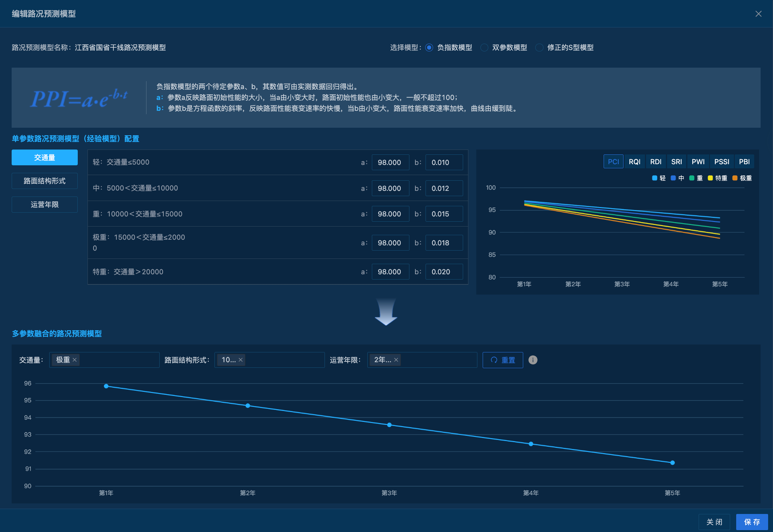The height and width of the screenshot is (532, 773).
Task: Close the dialog with the X icon
Action: tap(758, 14)
